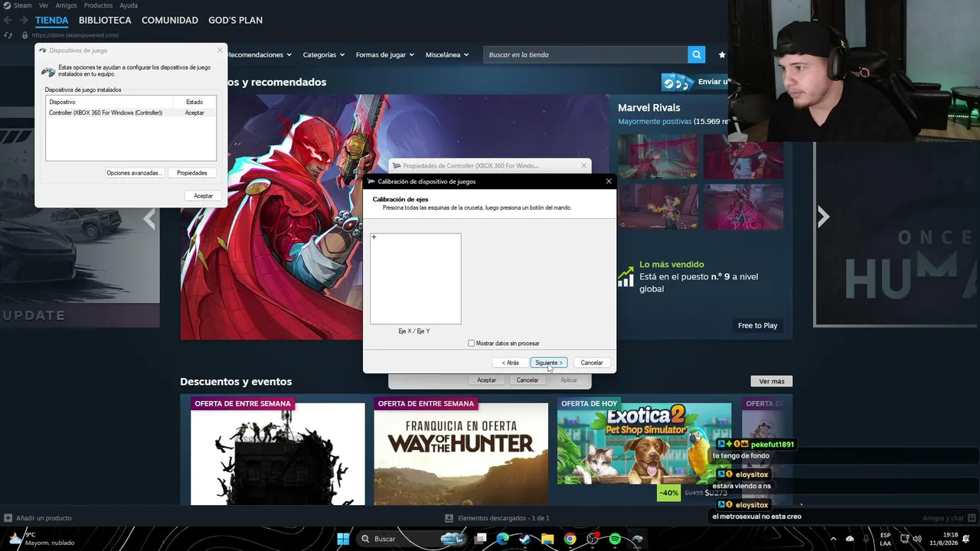Click 'Ver más' beside Descuentos y eventos
Image resolution: width=980 pixels, height=551 pixels.
coord(772,381)
